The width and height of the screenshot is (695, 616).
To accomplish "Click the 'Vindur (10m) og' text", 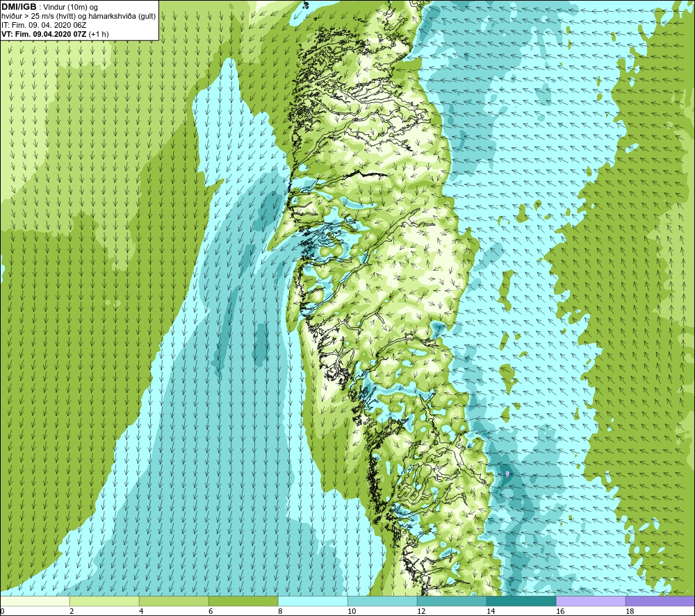I will click(x=72, y=8).
